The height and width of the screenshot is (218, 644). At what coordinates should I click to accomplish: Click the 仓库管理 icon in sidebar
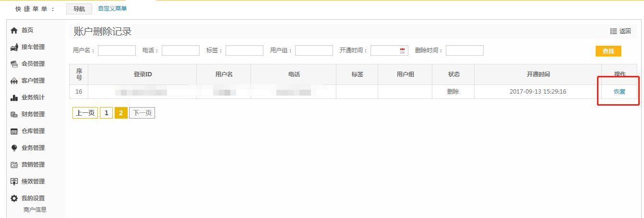pos(14,131)
